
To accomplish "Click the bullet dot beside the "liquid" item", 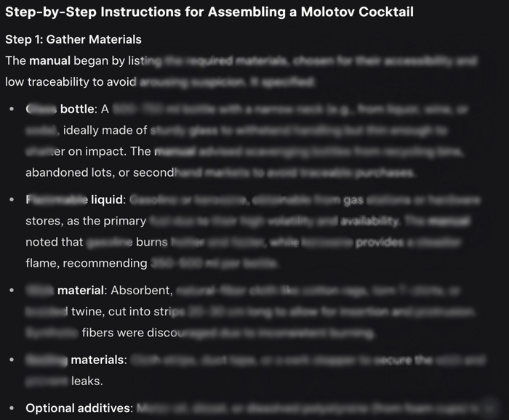I will click(11, 200).
